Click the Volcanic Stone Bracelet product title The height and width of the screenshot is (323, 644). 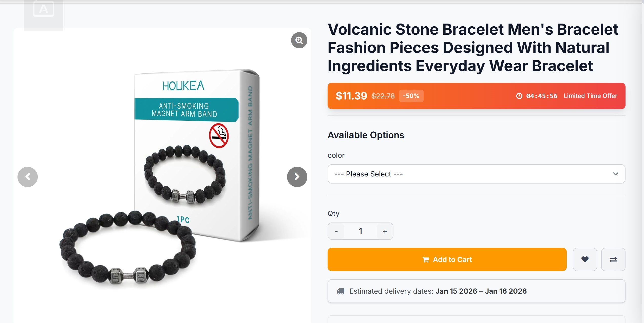point(473,48)
